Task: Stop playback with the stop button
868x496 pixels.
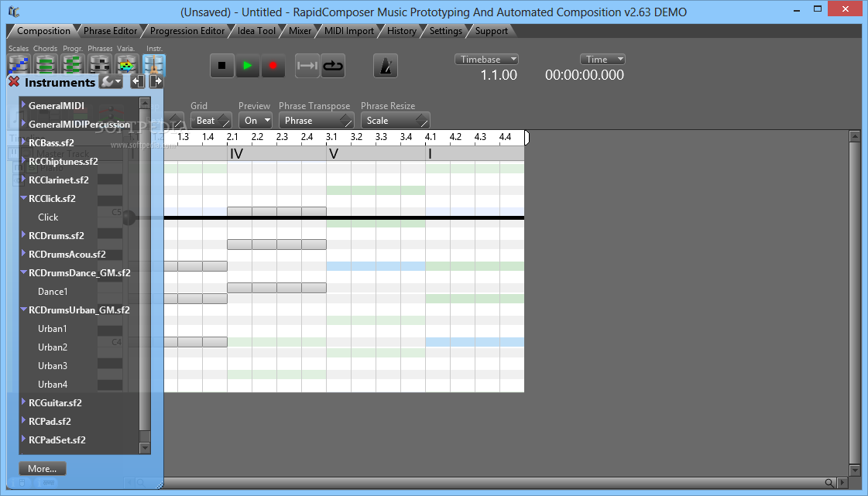Action: pos(222,66)
